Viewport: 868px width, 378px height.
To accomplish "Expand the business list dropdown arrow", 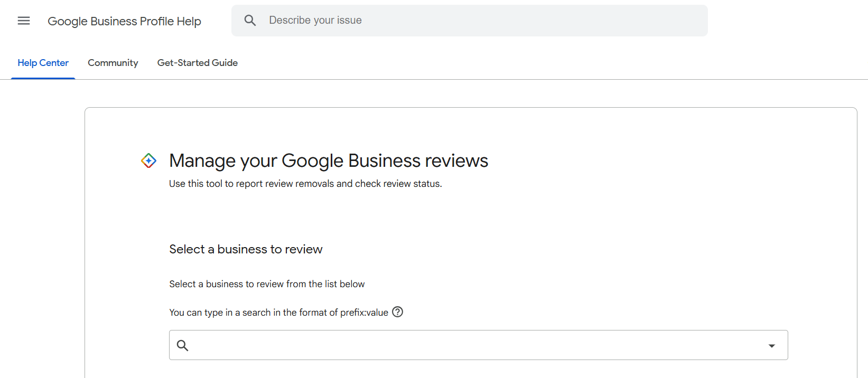I will tap(772, 346).
